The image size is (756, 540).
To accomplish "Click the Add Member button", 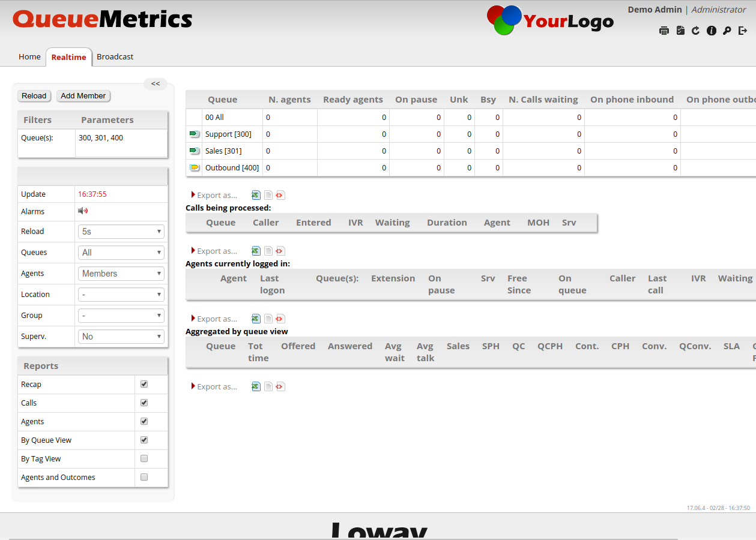I will [x=83, y=96].
